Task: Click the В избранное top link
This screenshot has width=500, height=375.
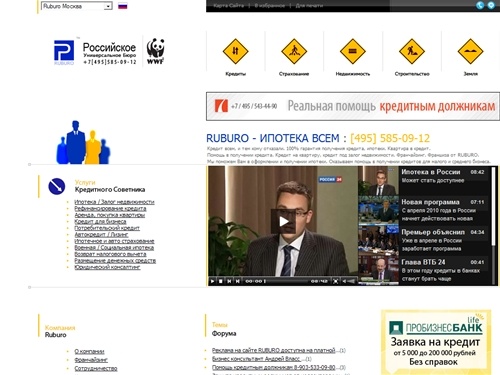Action: coord(270,6)
